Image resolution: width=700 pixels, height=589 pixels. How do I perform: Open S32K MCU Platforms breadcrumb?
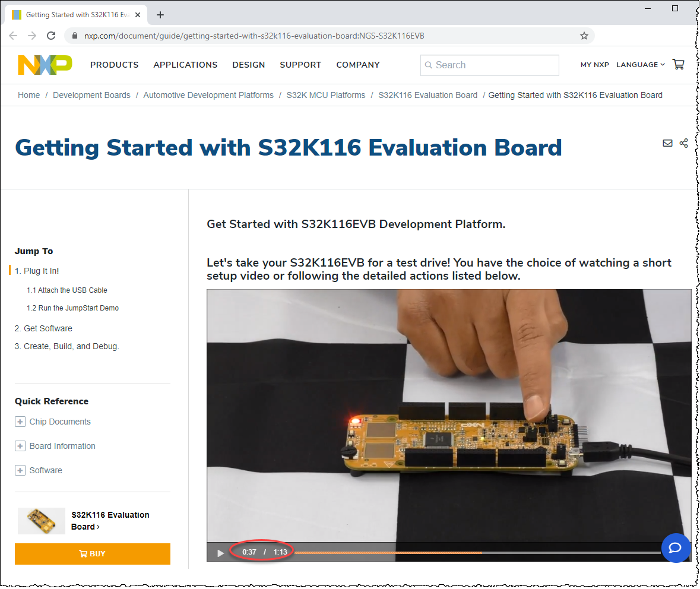click(x=326, y=95)
